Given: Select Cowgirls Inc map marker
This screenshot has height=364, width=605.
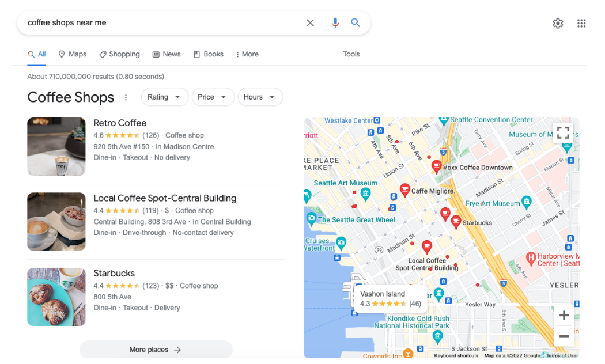Looking at the screenshot, I should [408, 353].
